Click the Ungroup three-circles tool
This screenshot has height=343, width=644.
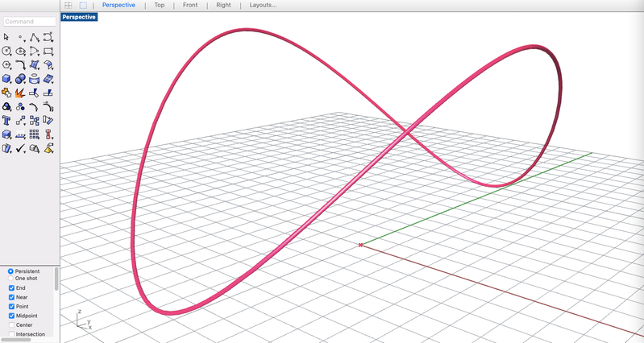20,107
